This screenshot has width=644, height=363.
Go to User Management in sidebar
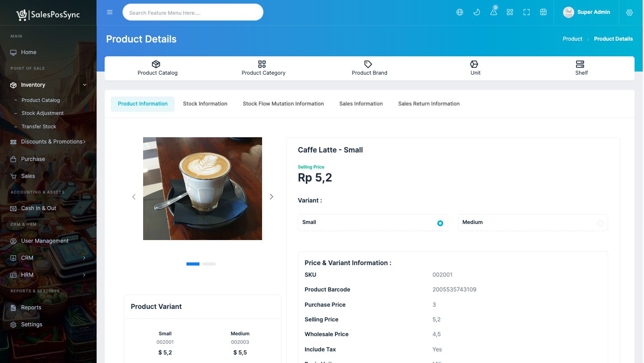point(45,241)
